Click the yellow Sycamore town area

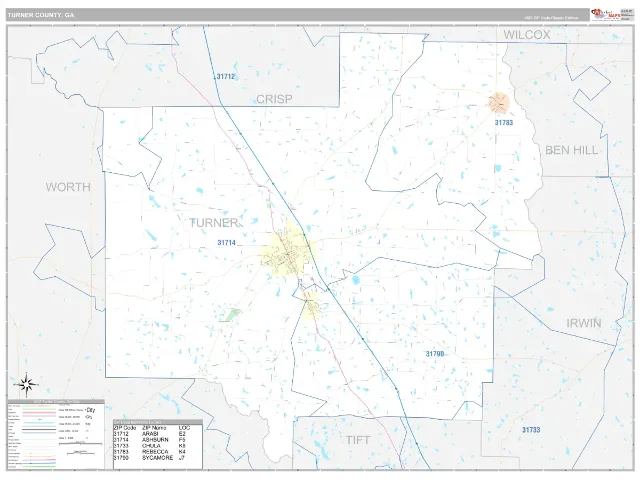click(x=310, y=305)
